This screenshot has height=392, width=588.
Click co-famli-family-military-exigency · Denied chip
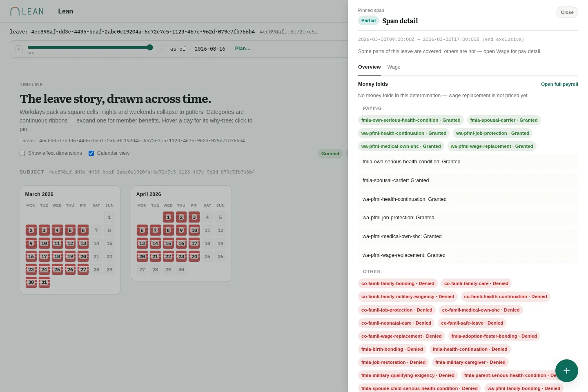(x=408, y=296)
